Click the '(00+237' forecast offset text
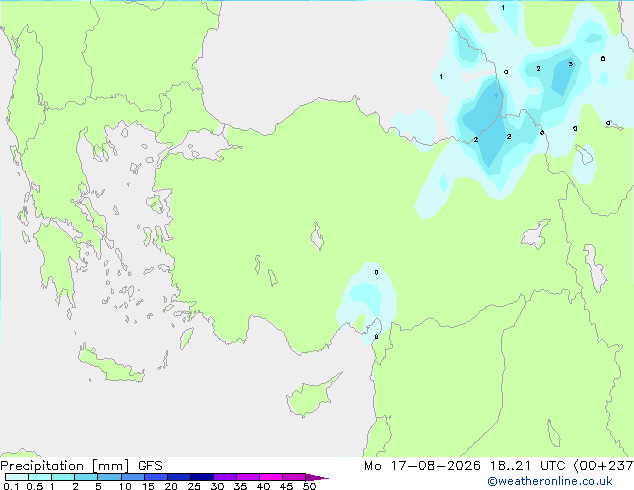 coord(603,466)
